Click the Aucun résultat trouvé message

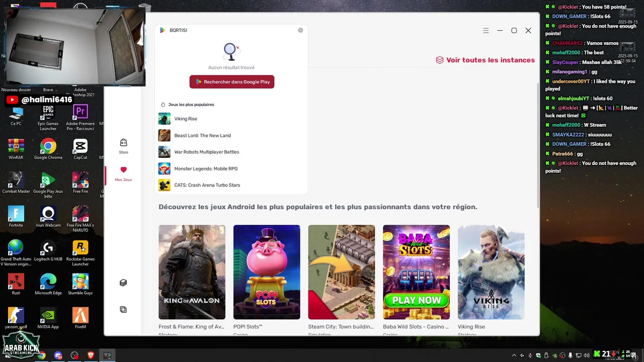tap(231, 67)
